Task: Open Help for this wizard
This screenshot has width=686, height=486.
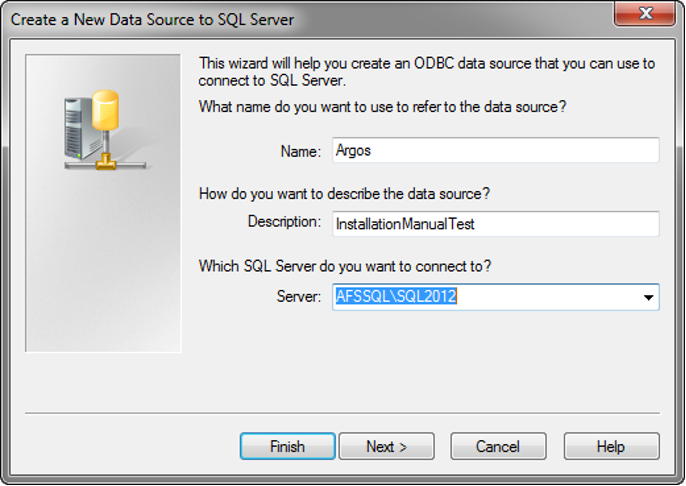Action: pos(611,447)
